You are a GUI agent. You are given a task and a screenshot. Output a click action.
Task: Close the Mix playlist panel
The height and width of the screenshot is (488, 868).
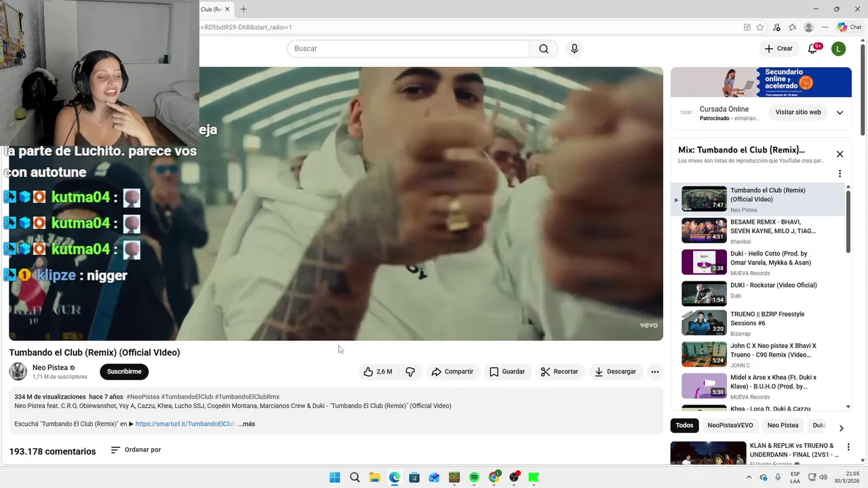click(840, 154)
